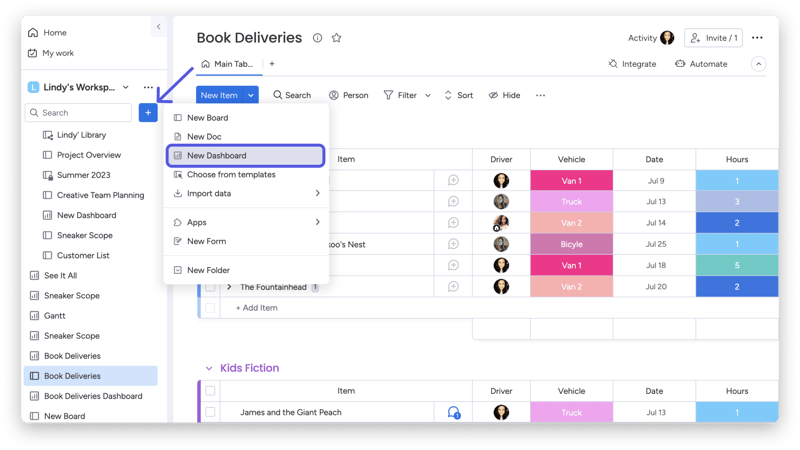800x450 pixels.
Task: Collapse the left sidebar with arrow
Action: pyautogui.click(x=158, y=27)
